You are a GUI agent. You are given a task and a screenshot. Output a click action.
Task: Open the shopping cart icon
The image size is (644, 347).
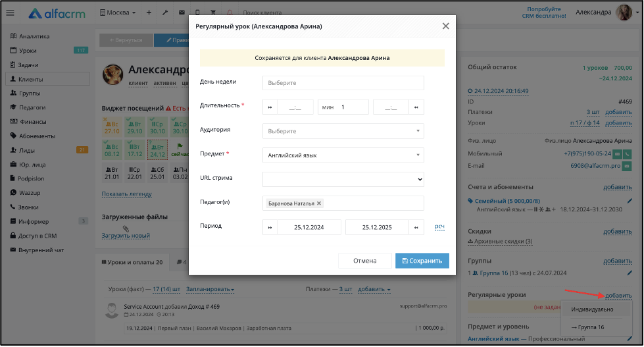213,13
